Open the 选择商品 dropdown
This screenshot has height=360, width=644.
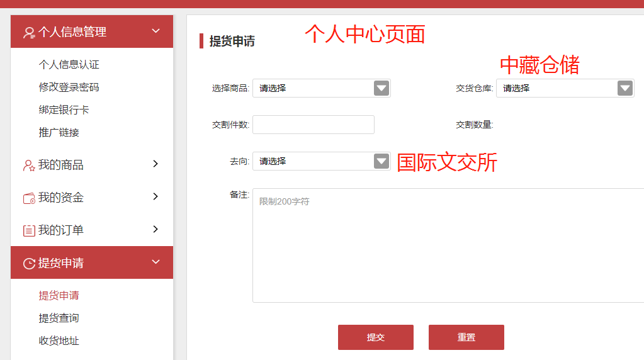(x=321, y=88)
